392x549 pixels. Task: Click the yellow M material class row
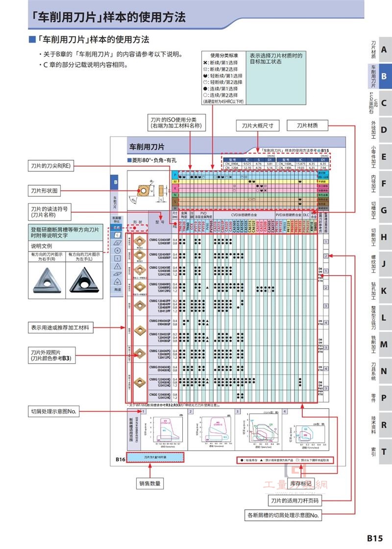point(250,182)
